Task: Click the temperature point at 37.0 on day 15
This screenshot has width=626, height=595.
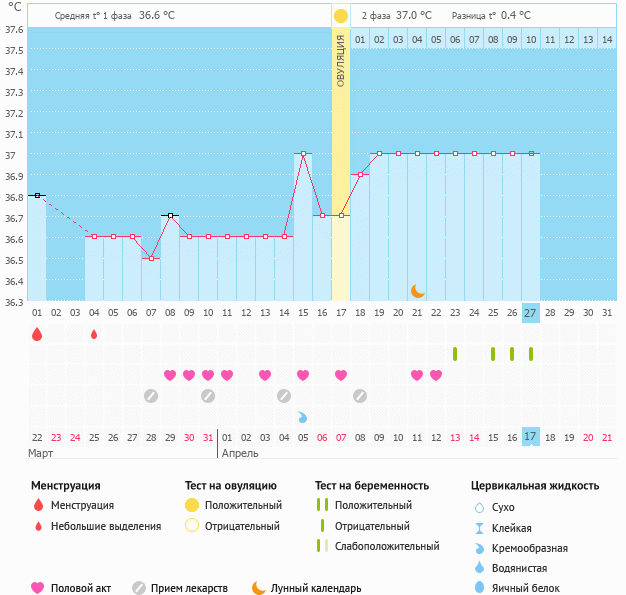Action: point(303,154)
